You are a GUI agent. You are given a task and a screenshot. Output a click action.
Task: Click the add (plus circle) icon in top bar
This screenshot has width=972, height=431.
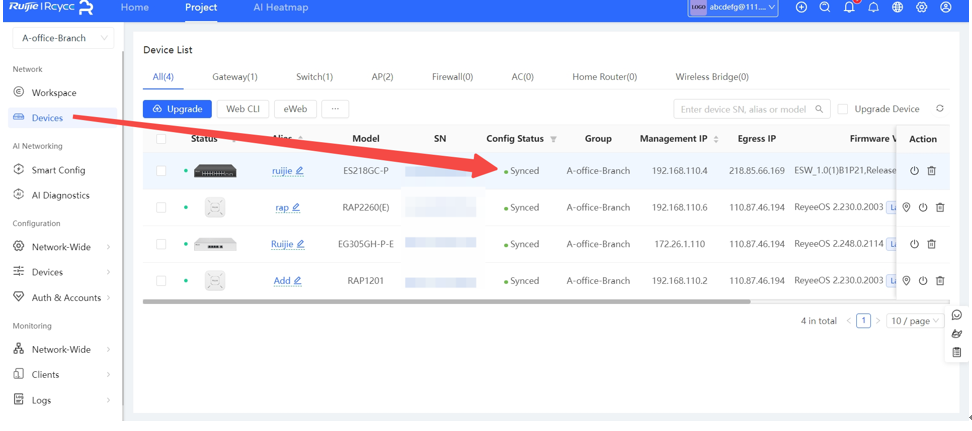pyautogui.click(x=801, y=7)
